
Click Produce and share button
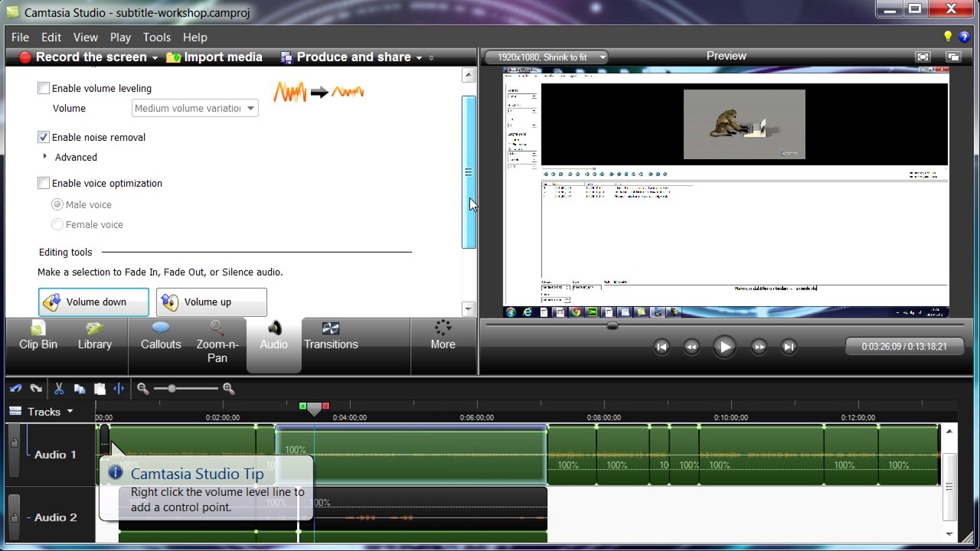click(346, 57)
